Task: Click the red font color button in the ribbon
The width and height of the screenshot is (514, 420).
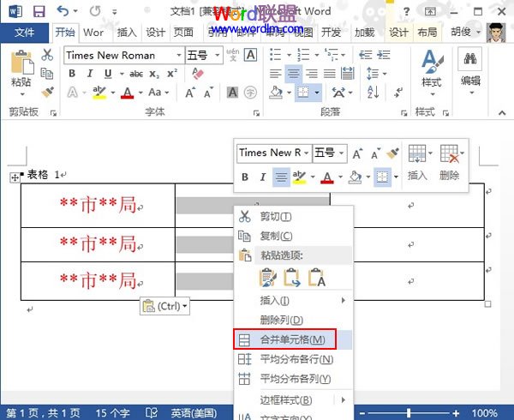Action: 128,93
